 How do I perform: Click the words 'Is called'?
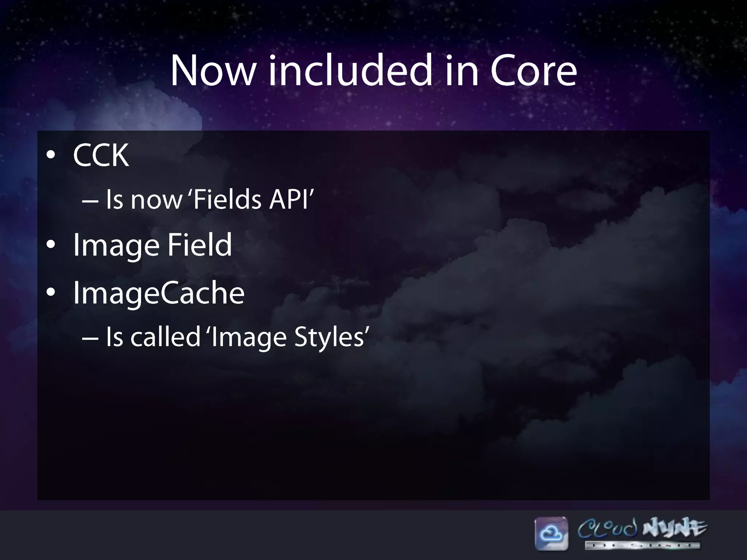tap(153, 337)
